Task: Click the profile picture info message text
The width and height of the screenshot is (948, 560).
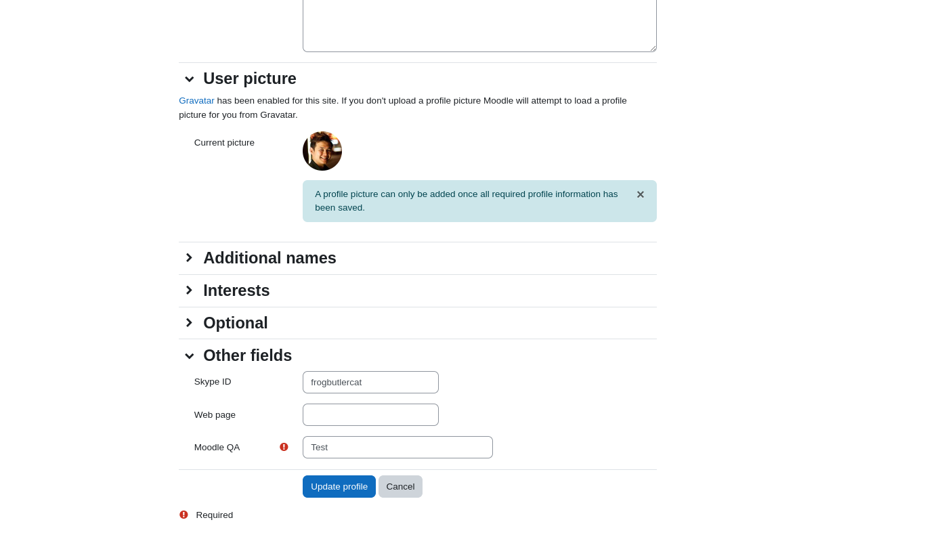Action: pos(467,200)
